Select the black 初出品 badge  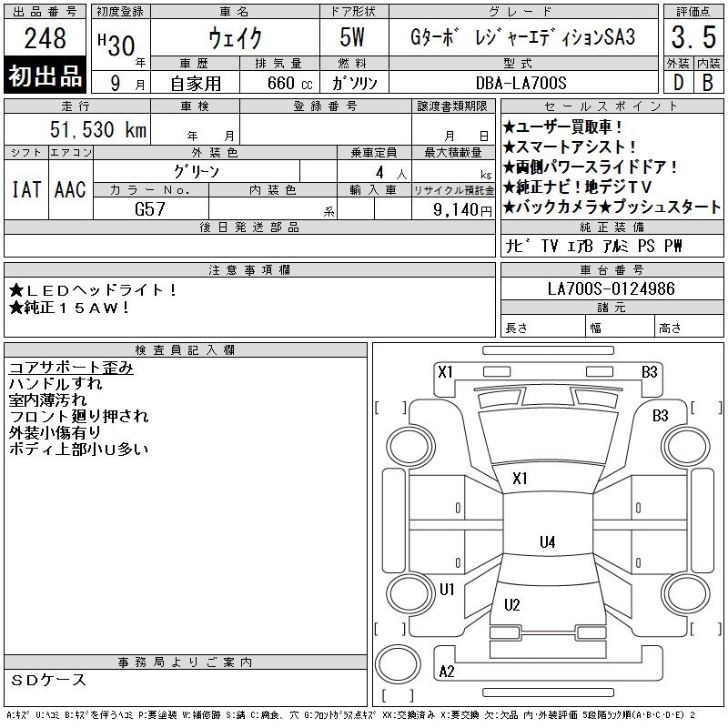click(x=45, y=76)
